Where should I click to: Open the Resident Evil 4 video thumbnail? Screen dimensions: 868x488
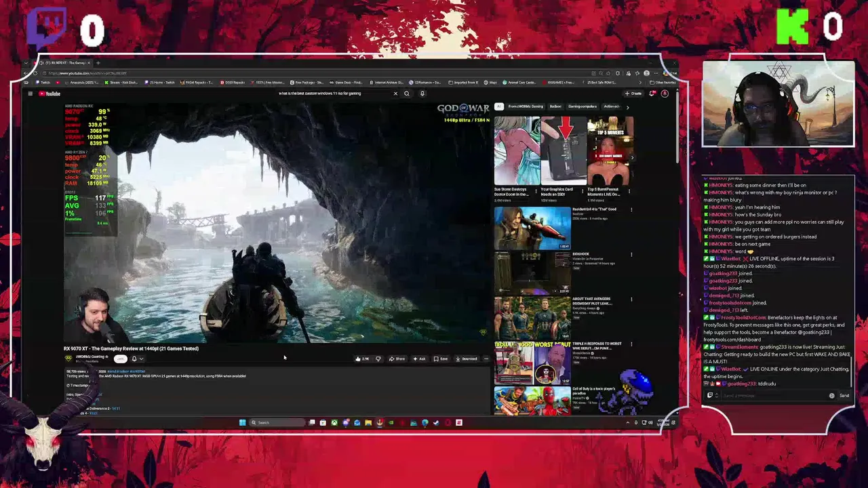532,228
